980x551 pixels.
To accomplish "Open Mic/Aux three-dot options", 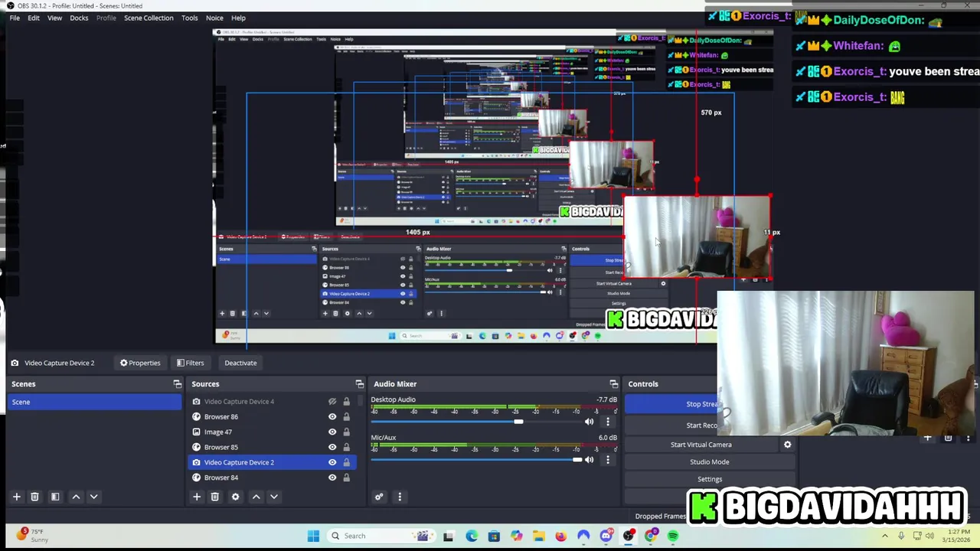I will [x=608, y=460].
